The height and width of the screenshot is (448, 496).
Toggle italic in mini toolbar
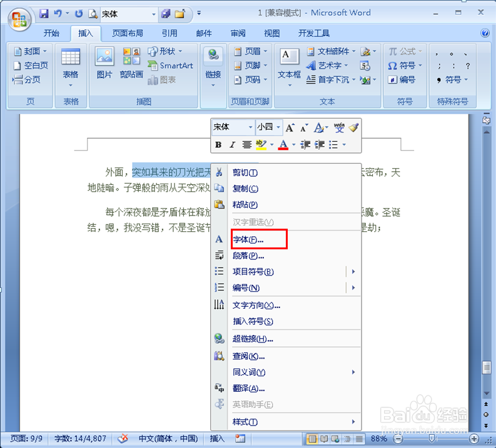tap(233, 145)
